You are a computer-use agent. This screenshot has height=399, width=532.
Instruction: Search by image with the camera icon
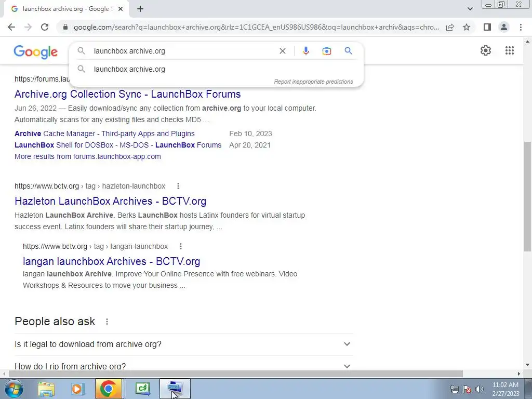click(x=326, y=51)
